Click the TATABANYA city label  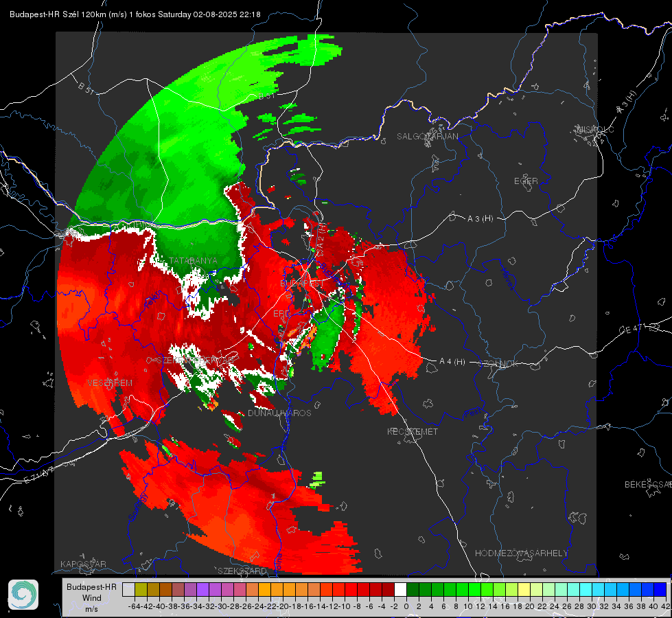pyautogui.click(x=194, y=261)
